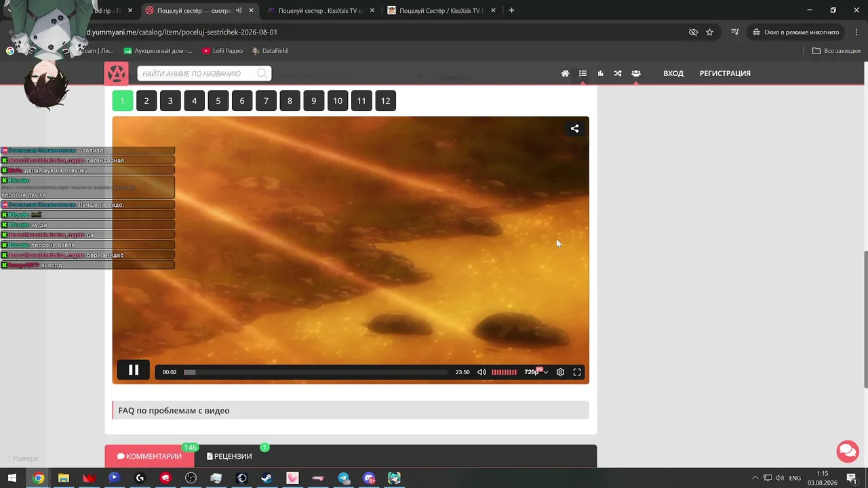Open the Windows Start menu
Viewport: 868px width, 488px height.
[x=12, y=478]
